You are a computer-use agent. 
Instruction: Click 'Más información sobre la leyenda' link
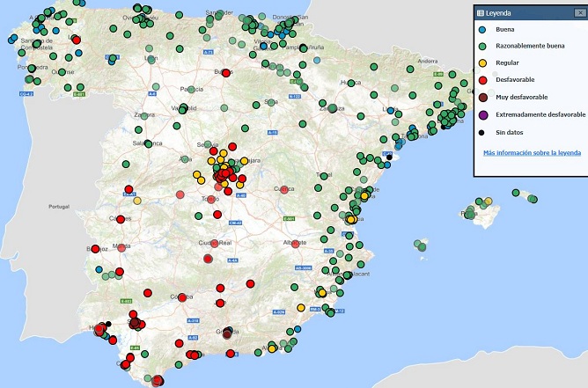click(x=532, y=152)
